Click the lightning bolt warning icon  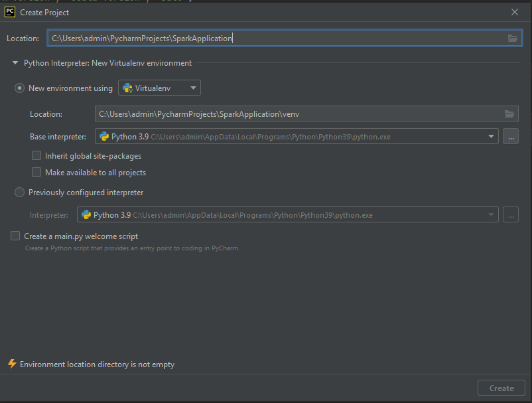11,364
